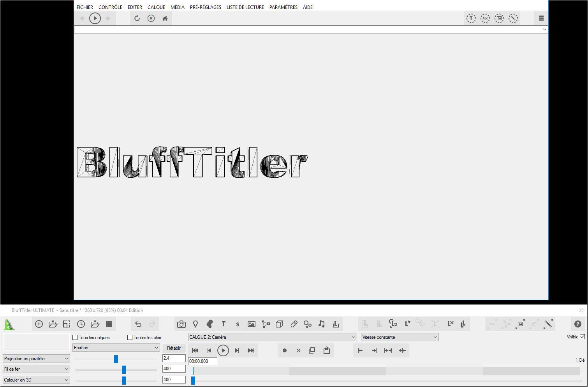Image resolution: width=588 pixels, height=387 pixels.
Task: Click the first slider beside value 2.4
Action: pyautogui.click(x=116, y=359)
